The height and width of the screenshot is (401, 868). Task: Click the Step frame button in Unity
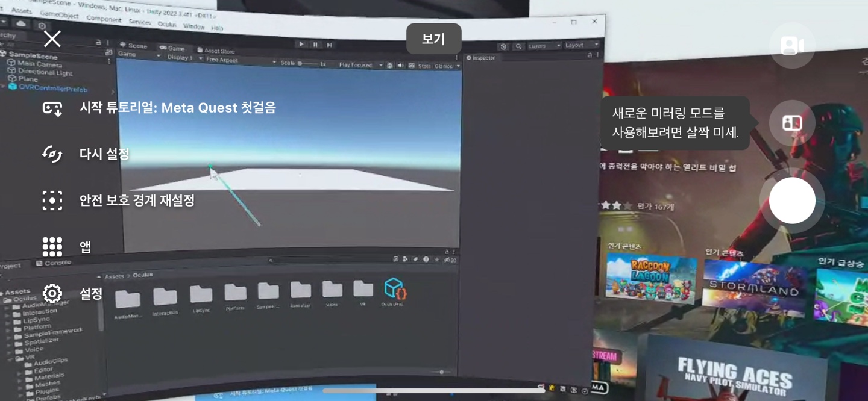click(x=329, y=45)
